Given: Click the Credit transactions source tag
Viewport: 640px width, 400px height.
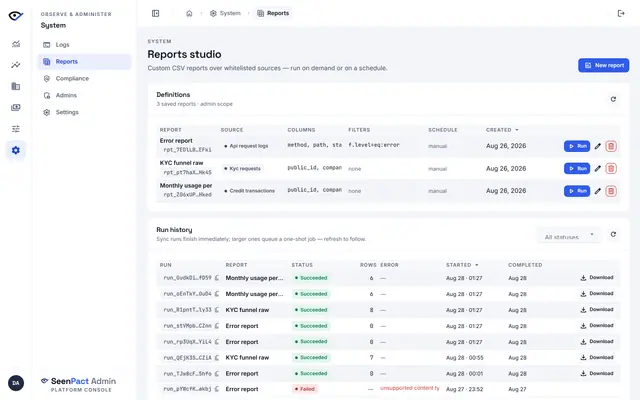Looking at the screenshot, I should pyautogui.click(x=249, y=191).
